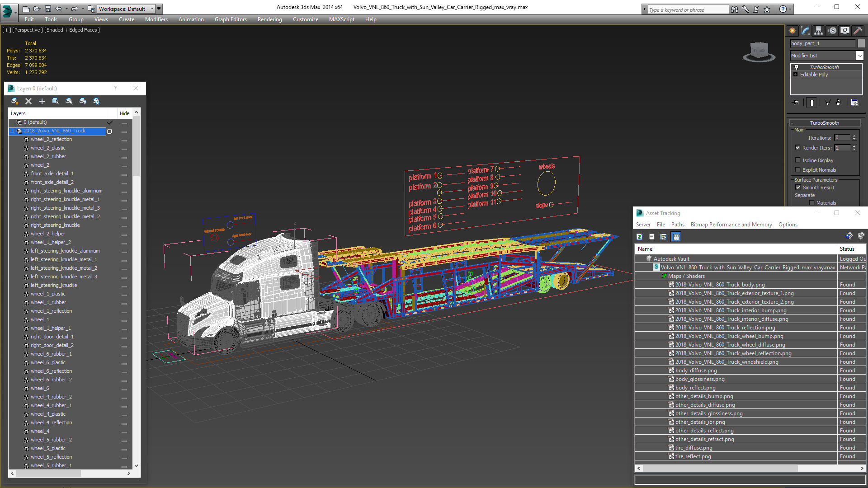The image size is (868, 488).
Task: Click the Name column header in the Asset Tracking window
Action: (x=736, y=249)
